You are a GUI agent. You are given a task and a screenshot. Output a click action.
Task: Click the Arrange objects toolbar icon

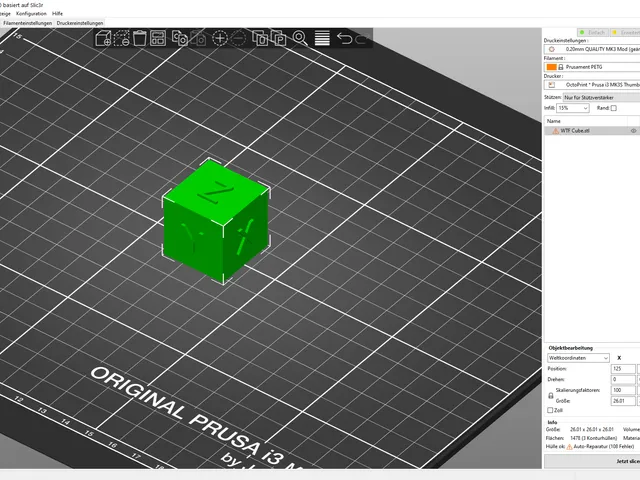(158, 38)
